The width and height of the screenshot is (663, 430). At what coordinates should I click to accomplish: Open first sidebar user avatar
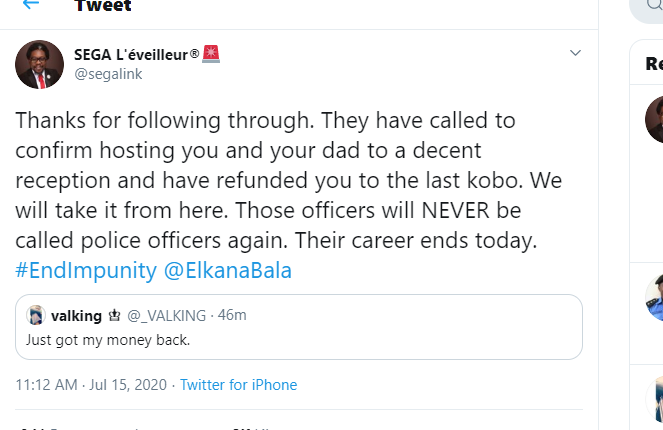point(654,120)
